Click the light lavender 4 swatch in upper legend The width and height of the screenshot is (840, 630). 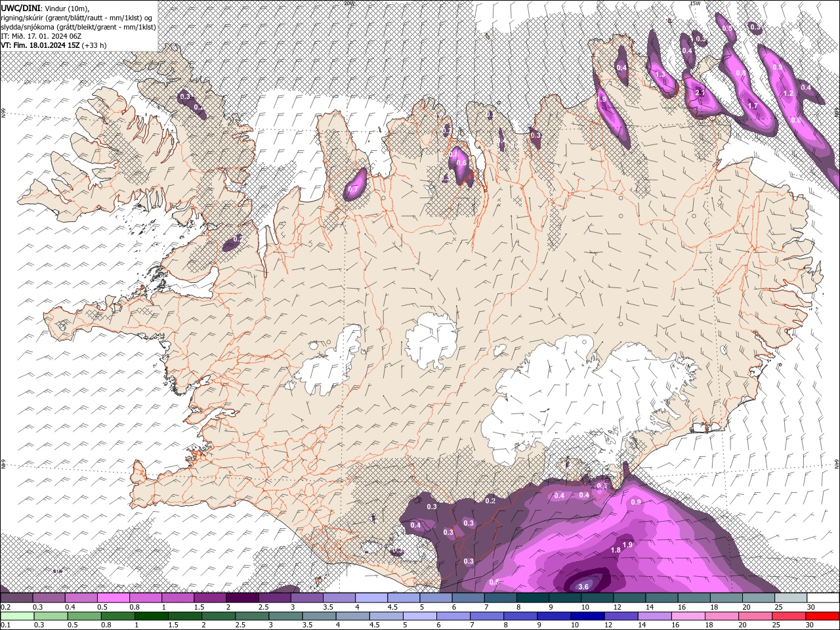coord(371,598)
